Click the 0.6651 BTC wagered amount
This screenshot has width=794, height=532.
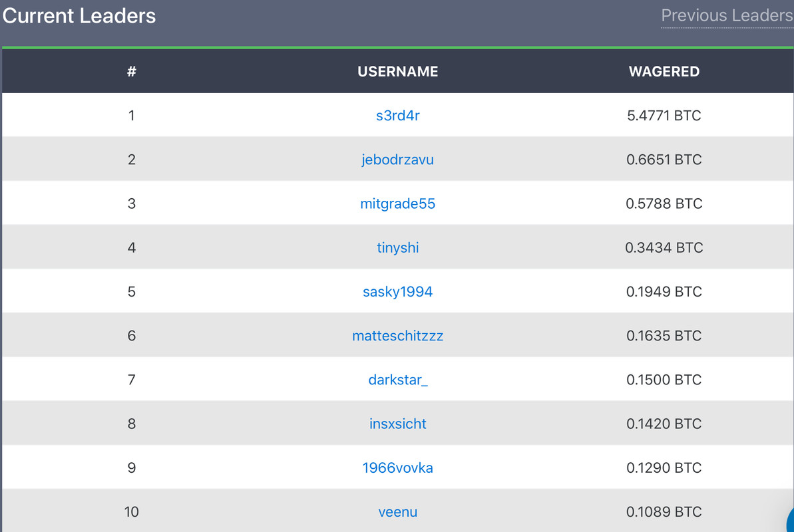pyautogui.click(x=664, y=160)
